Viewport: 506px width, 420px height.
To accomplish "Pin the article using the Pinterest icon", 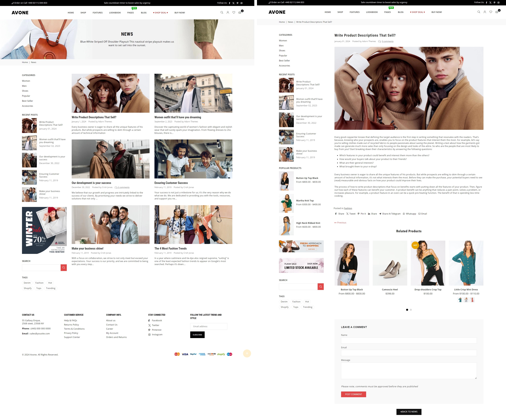I will pyautogui.click(x=359, y=214).
